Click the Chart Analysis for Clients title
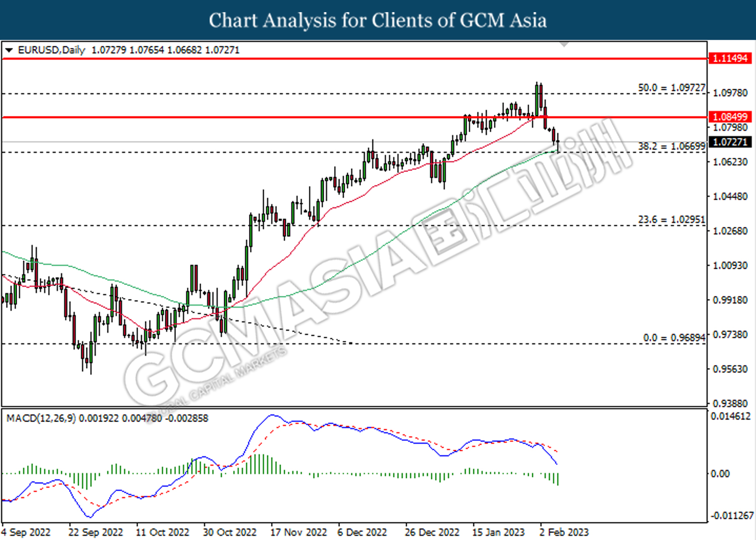 pos(378,21)
